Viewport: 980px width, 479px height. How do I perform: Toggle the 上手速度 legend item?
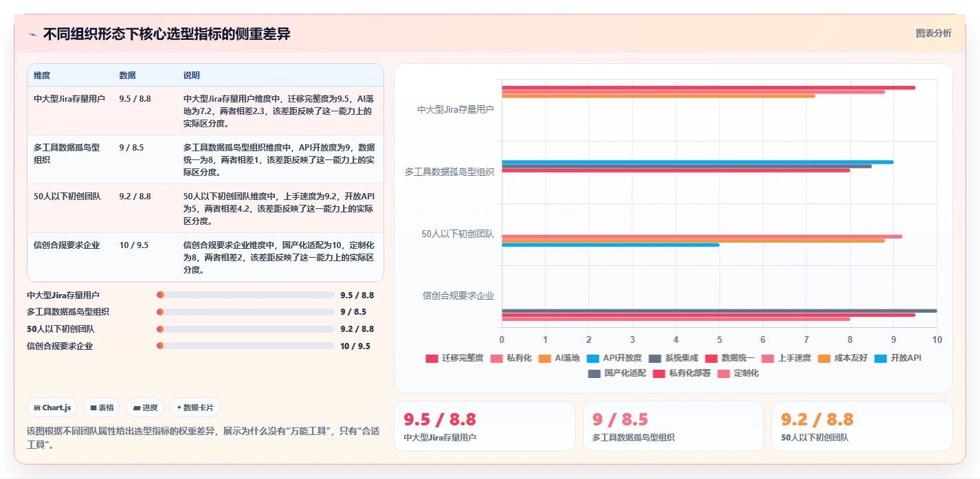(x=786, y=358)
